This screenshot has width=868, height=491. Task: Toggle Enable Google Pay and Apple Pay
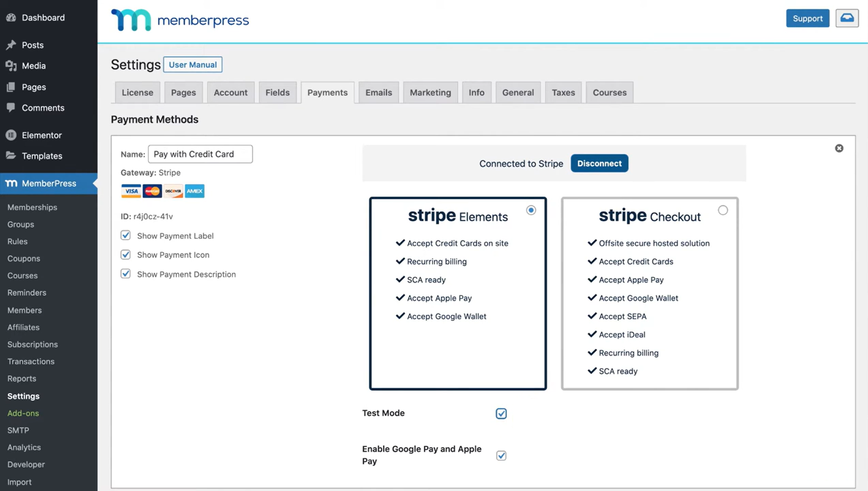501,455
